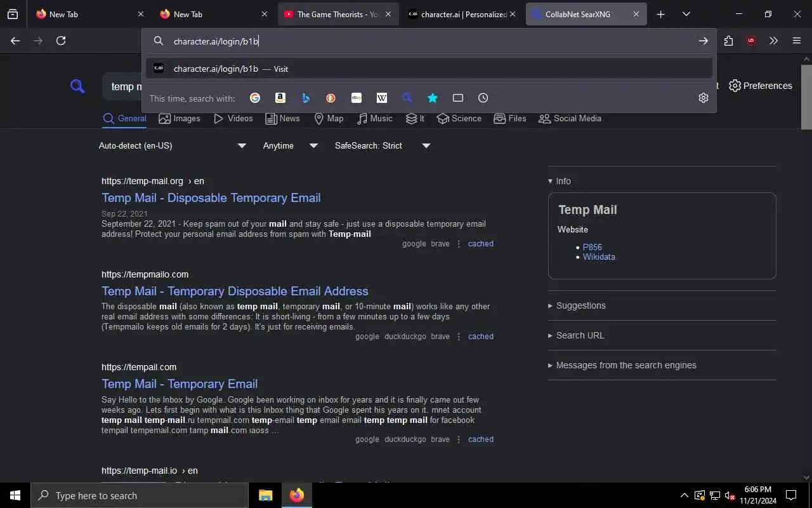812x508 pixels.
Task: Open the Anytime time range dropdown
Action: coord(290,145)
